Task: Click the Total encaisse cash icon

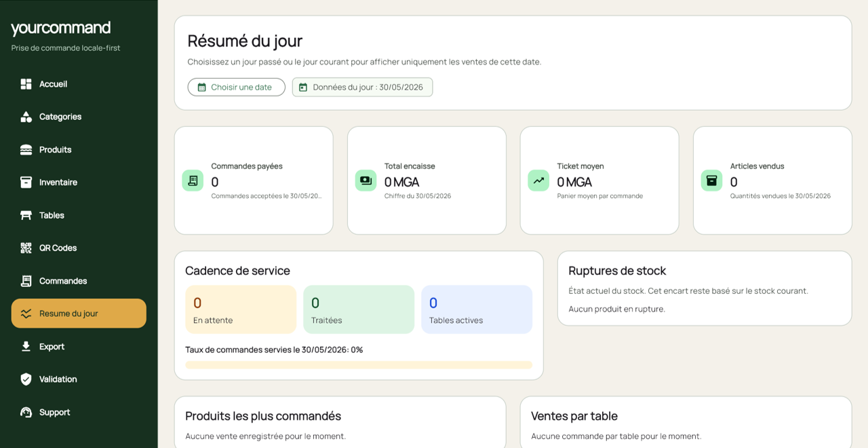Action: (366, 181)
